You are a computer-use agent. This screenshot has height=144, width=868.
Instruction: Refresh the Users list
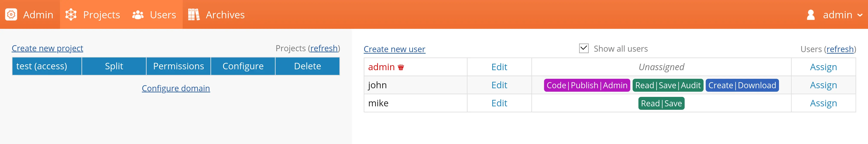coord(840,49)
